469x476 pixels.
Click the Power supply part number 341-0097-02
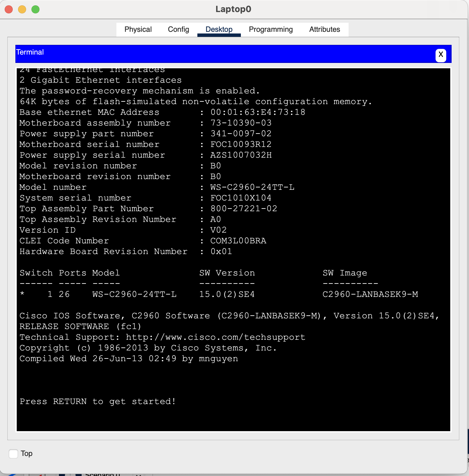241,134
